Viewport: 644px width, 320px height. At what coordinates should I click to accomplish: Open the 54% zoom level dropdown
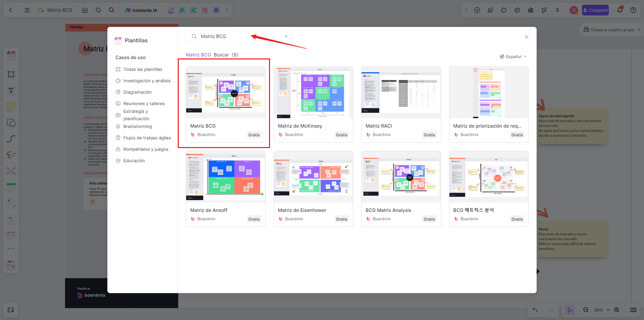pos(602,310)
